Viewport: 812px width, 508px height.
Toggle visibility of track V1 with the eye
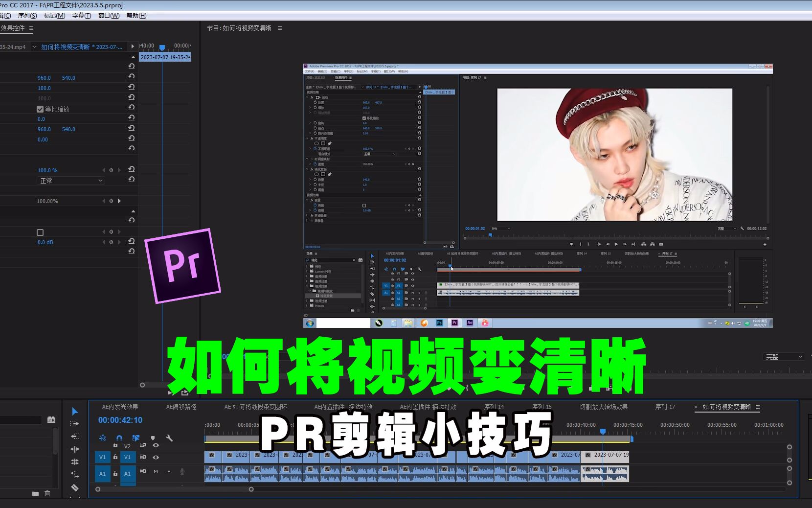pyautogui.click(x=156, y=458)
